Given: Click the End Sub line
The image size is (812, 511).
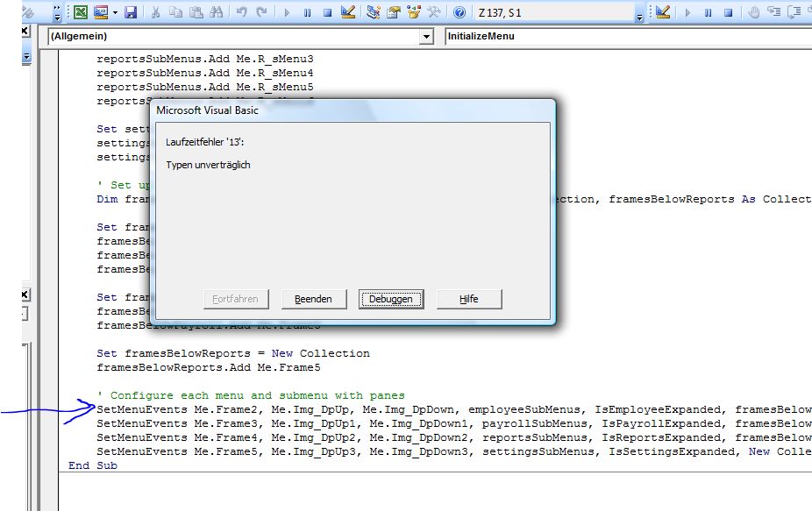Looking at the screenshot, I should [x=93, y=465].
